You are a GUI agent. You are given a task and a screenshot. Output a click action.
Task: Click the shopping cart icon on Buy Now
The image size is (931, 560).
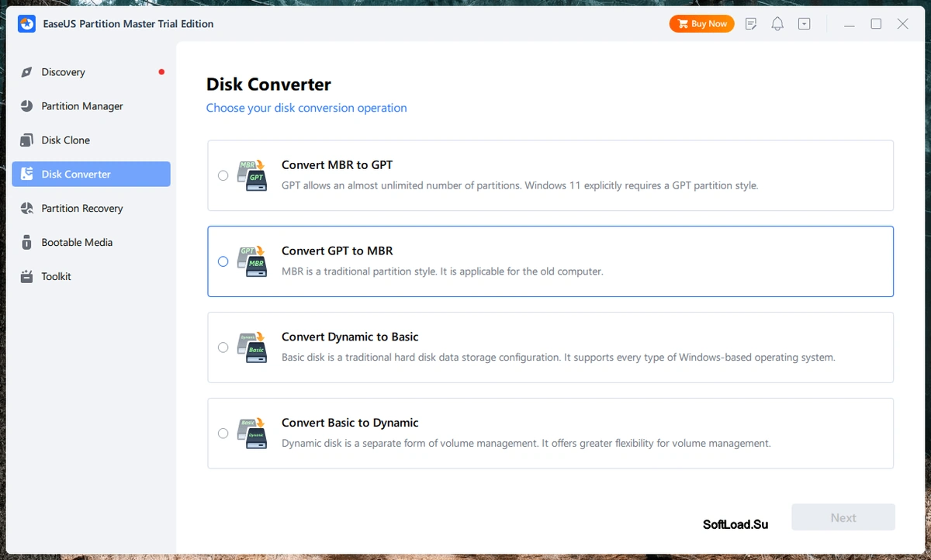tap(683, 24)
